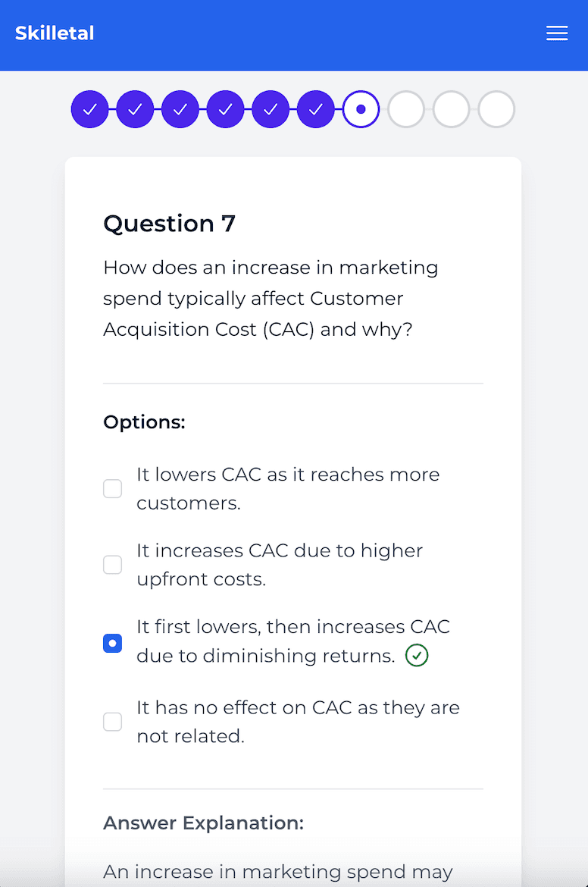
Task: Jump to eighth empty step circle
Action: pos(406,109)
